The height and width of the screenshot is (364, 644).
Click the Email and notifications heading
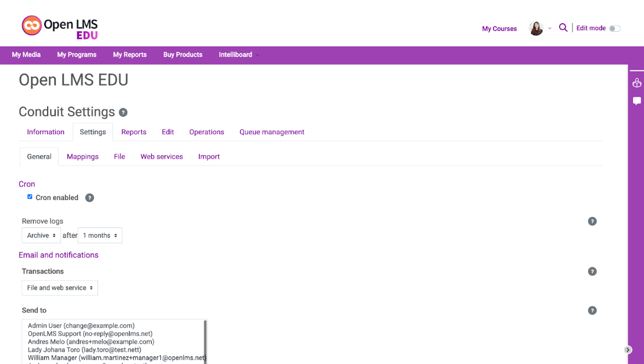[x=59, y=255]
